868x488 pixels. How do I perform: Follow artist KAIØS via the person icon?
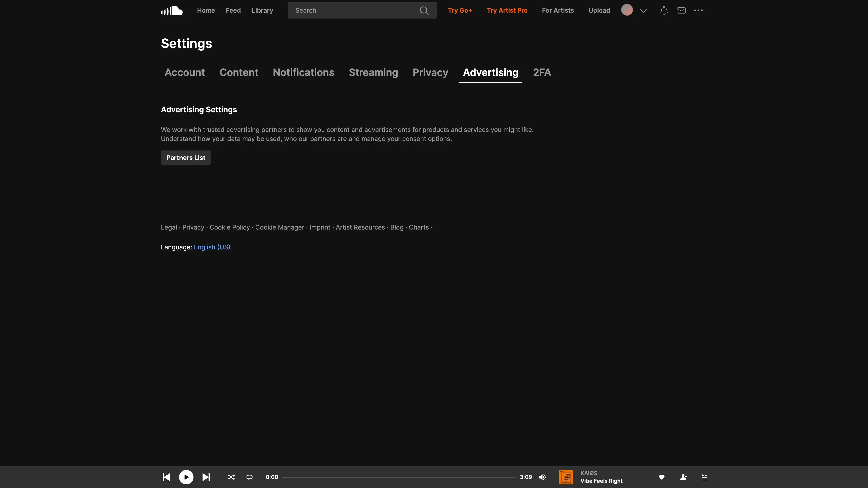[683, 477]
